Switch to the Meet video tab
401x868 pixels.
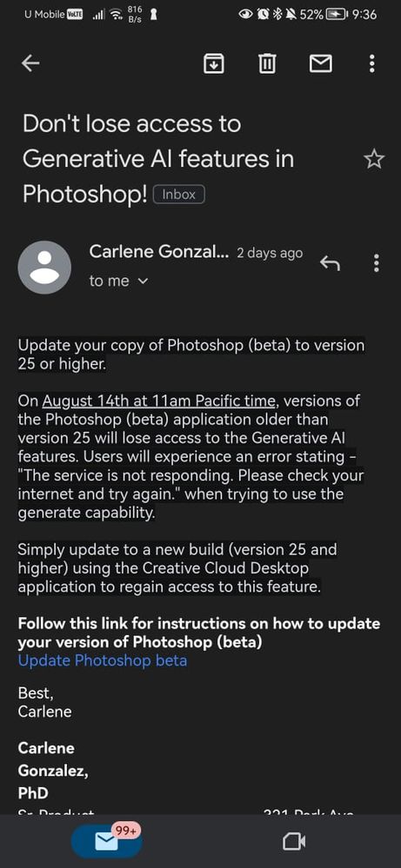click(293, 842)
